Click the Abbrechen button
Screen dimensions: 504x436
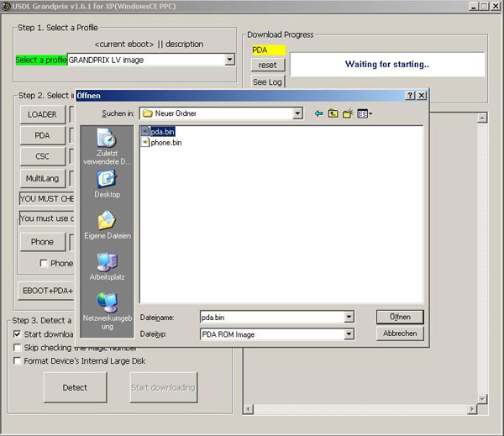tap(400, 334)
